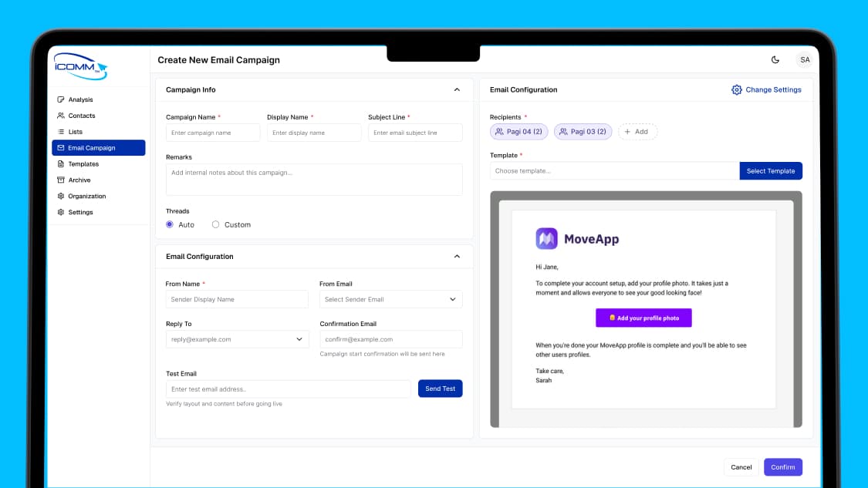868x488 pixels.
Task: Collapse the left Email Configuration section
Action: pyautogui.click(x=457, y=257)
